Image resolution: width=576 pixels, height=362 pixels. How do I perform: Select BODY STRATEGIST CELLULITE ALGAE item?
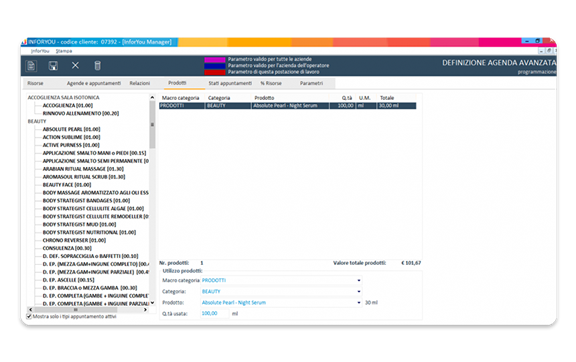click(x=93, y=209)
